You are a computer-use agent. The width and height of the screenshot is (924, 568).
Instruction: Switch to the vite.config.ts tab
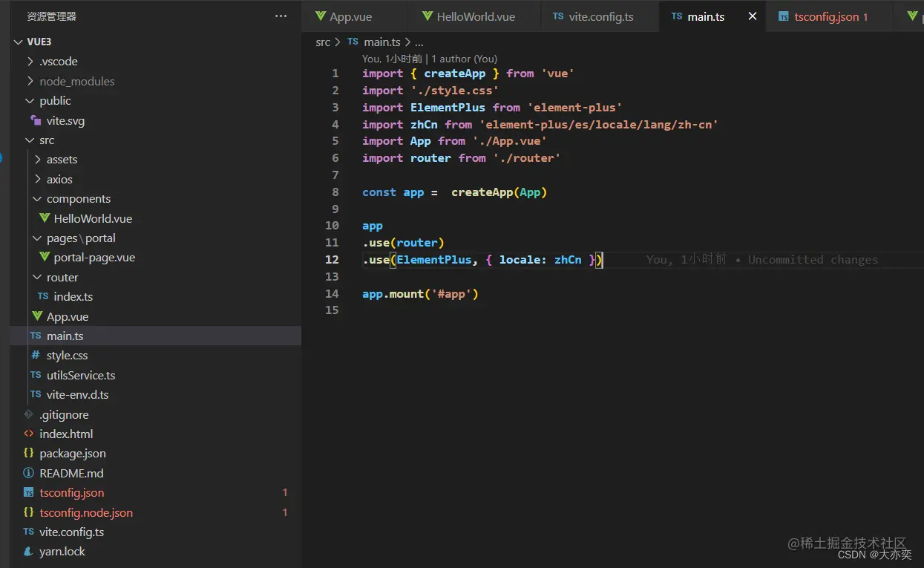click(x=600, y=16)
